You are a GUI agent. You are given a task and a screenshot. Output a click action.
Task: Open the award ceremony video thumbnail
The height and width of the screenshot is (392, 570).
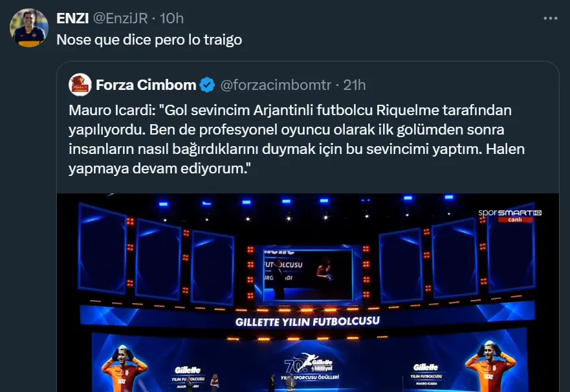(307, 292)
